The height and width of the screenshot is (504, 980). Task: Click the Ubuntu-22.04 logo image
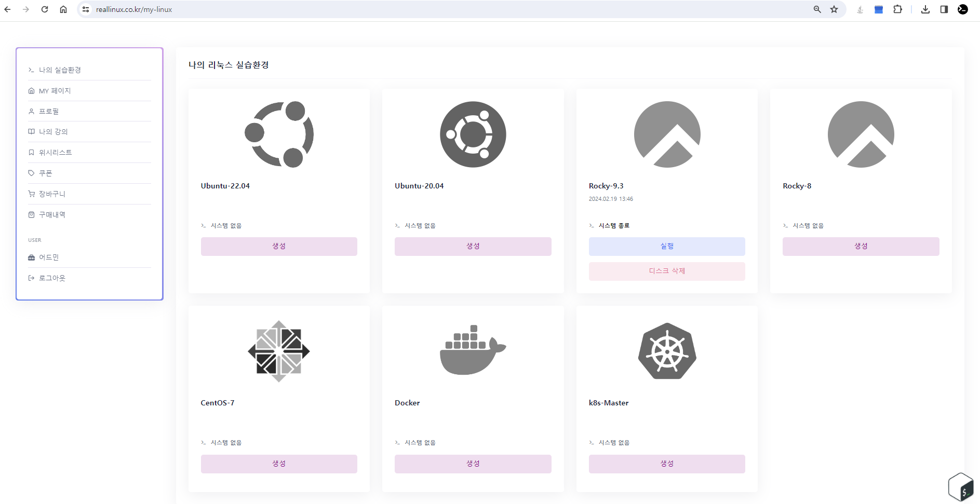[x=279, y=134]
